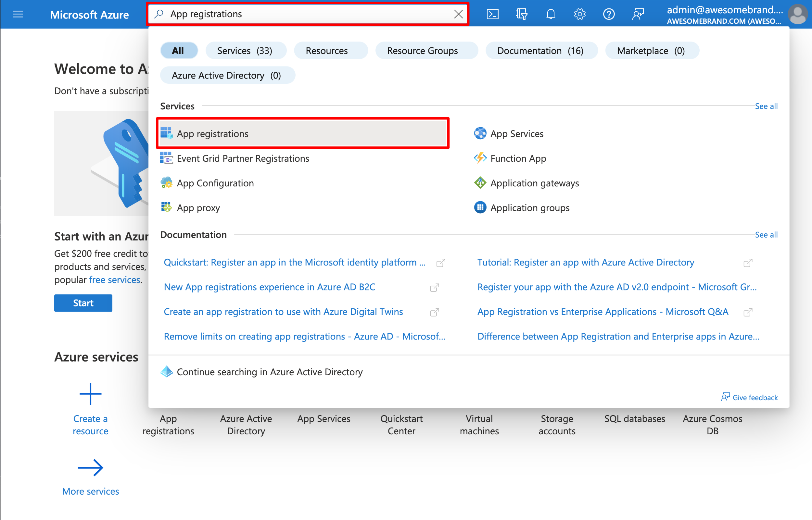Open portal settings gear
This screenshot has height=520, width=812.
coord(580,14)
